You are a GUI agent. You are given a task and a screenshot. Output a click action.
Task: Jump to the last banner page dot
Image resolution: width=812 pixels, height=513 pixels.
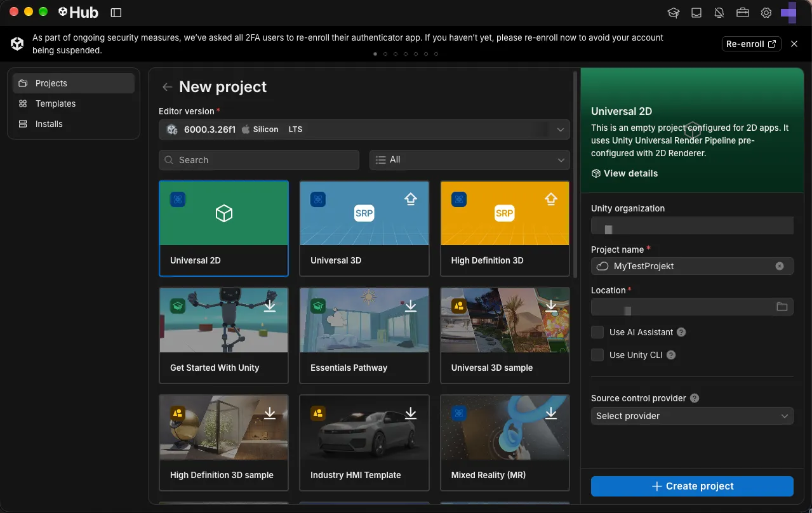point(436,54)
